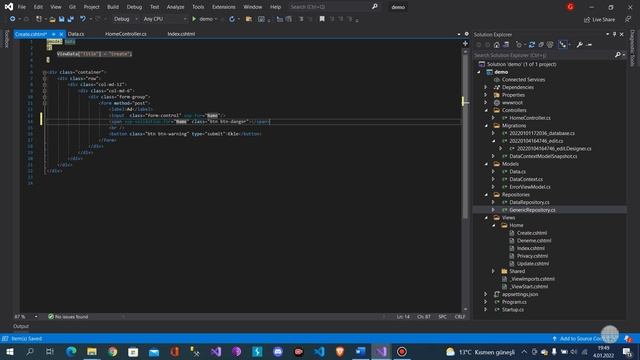Open the File menu

(22, 7)
